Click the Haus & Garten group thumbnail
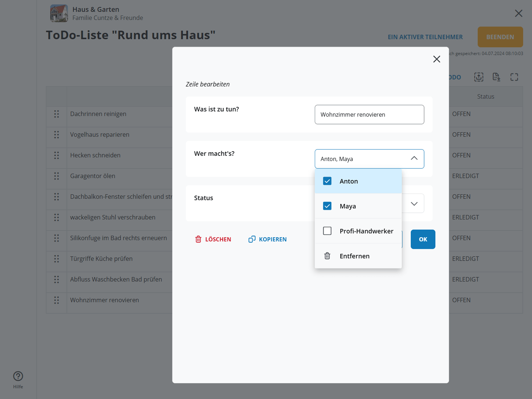 tap(59, 13)
